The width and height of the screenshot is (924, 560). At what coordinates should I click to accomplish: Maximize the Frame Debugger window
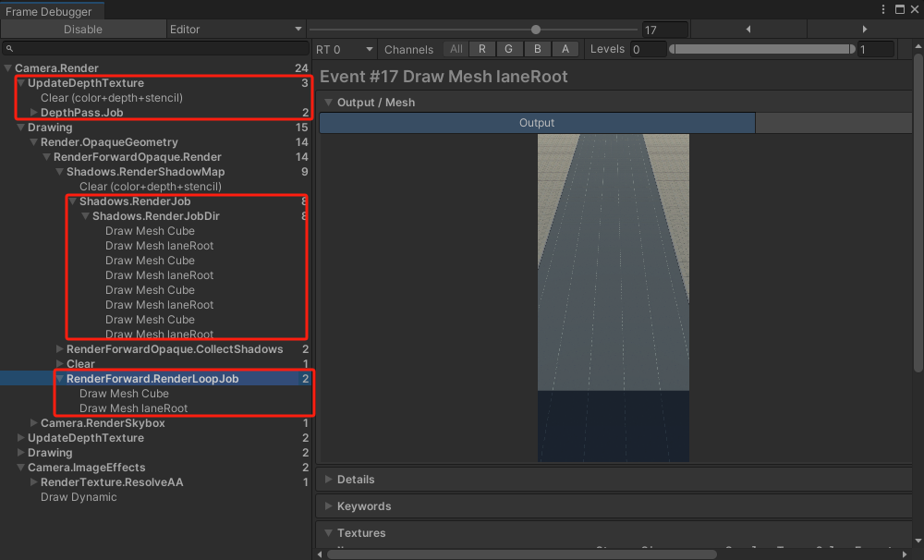tap(900, 9)
